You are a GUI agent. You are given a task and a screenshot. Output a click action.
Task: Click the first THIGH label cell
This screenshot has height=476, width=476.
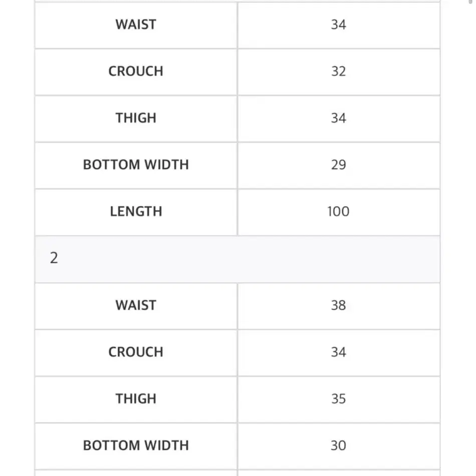pyautogui.click(x=136, y=118)
